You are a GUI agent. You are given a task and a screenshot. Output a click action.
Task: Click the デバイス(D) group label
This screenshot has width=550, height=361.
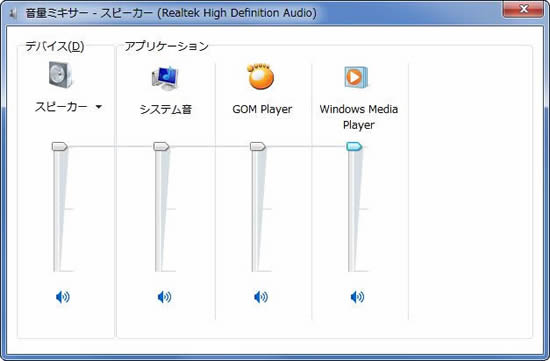click(55, 46)
